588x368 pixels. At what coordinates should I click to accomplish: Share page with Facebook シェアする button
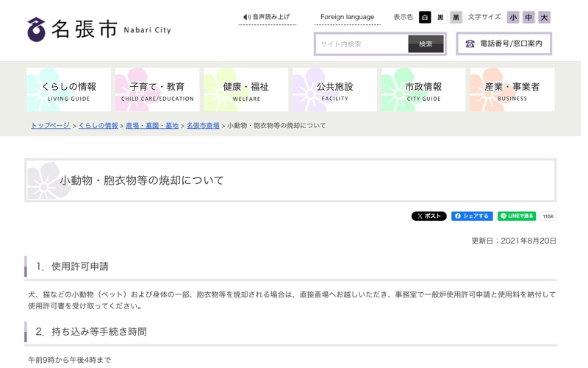click(472, 216)
